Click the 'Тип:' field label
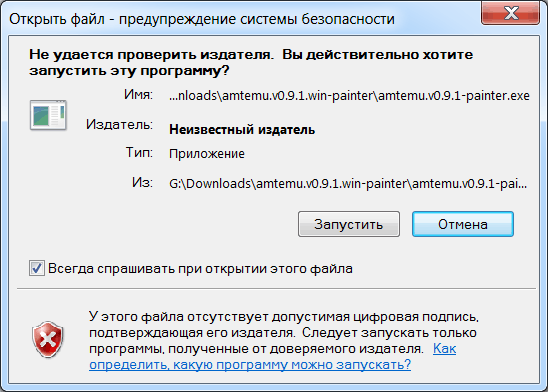The width and height of the screenshot is (548, 392). (x=139, y=153)
